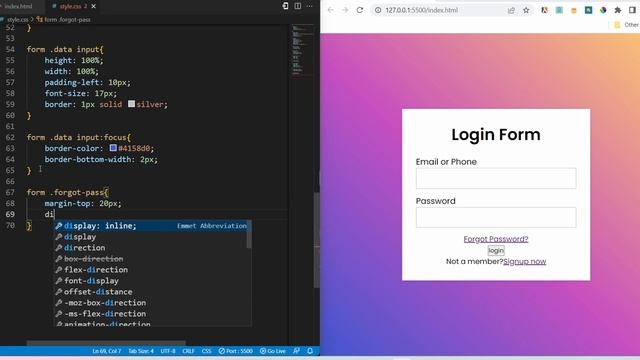Click UTF-8 encoding indicator

tap(168, 351)
